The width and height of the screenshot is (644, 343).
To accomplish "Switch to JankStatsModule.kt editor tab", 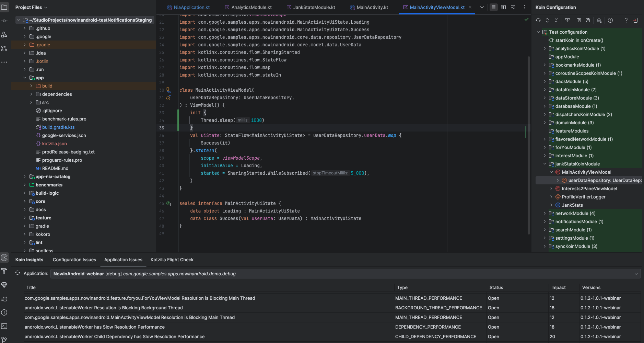I will (x=311, y=7).
